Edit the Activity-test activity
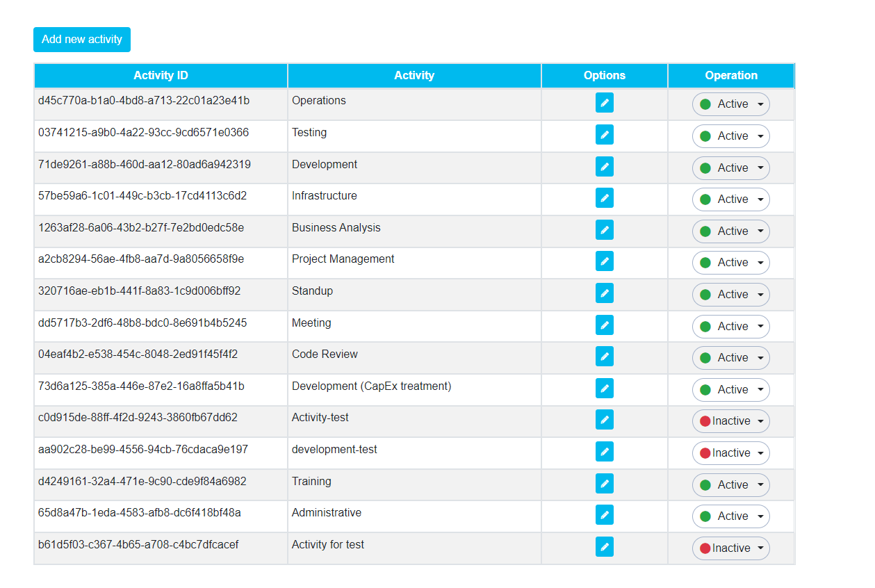875x588 pixels. point(605,420)
